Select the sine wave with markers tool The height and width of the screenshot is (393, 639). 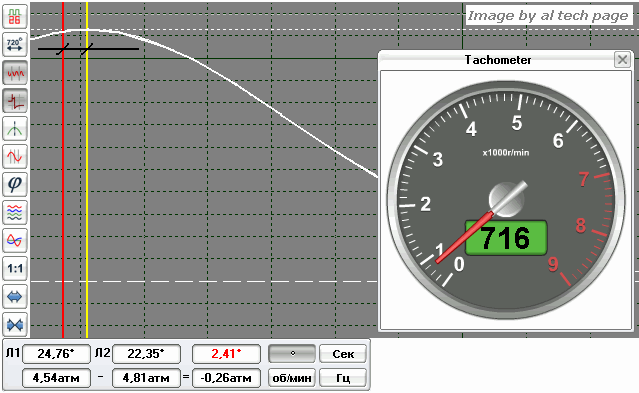click(15, 157)
